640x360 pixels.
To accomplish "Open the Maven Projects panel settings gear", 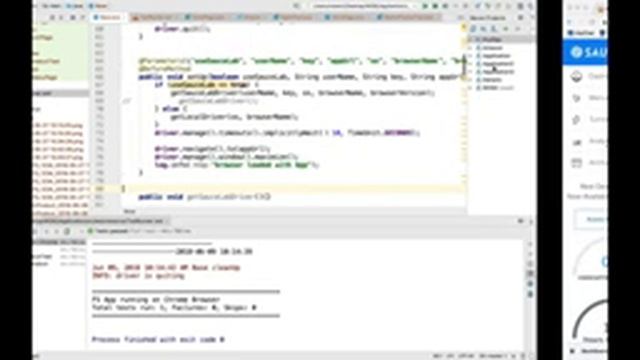I will (x=520, y=18).
